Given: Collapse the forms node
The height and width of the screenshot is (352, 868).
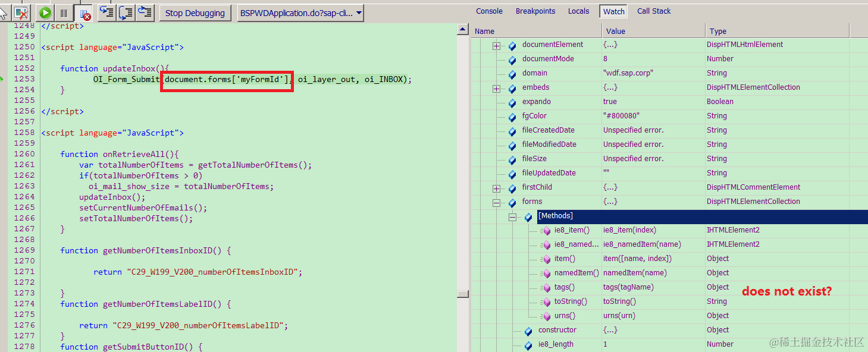Looking at the screenshot, I should pyautogui.click(x=497, y=203).
